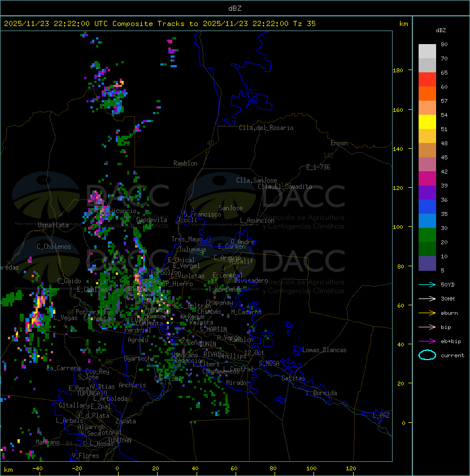The height and width of the screenshot is (476, 470).
Task: Select the light gray 70-80 dBZ band
Action: pyautogui.click(x=427, y=51)
